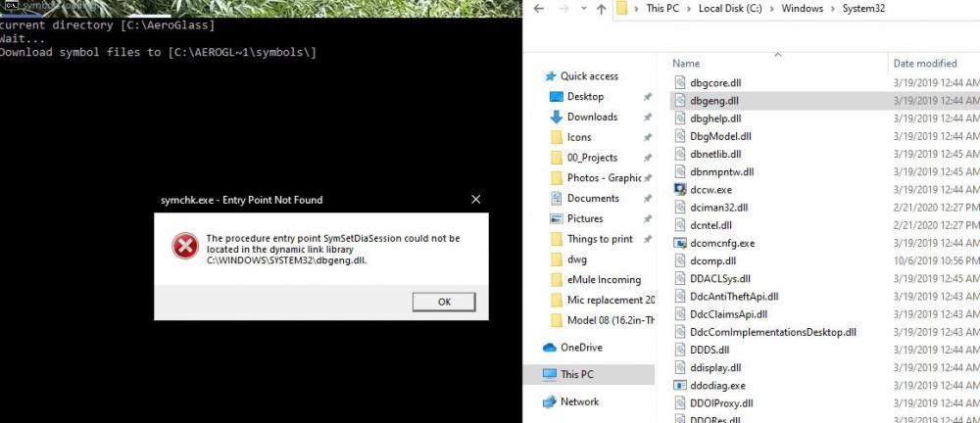Click the Quick access star icon
Image resolution: width=980 pixels, height=423 pixels.
[x=550, y=76]
